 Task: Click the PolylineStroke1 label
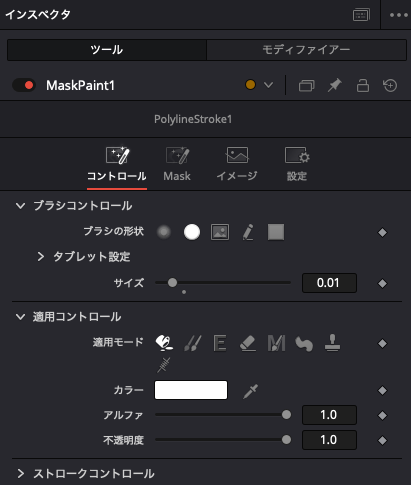click(193, 119)
